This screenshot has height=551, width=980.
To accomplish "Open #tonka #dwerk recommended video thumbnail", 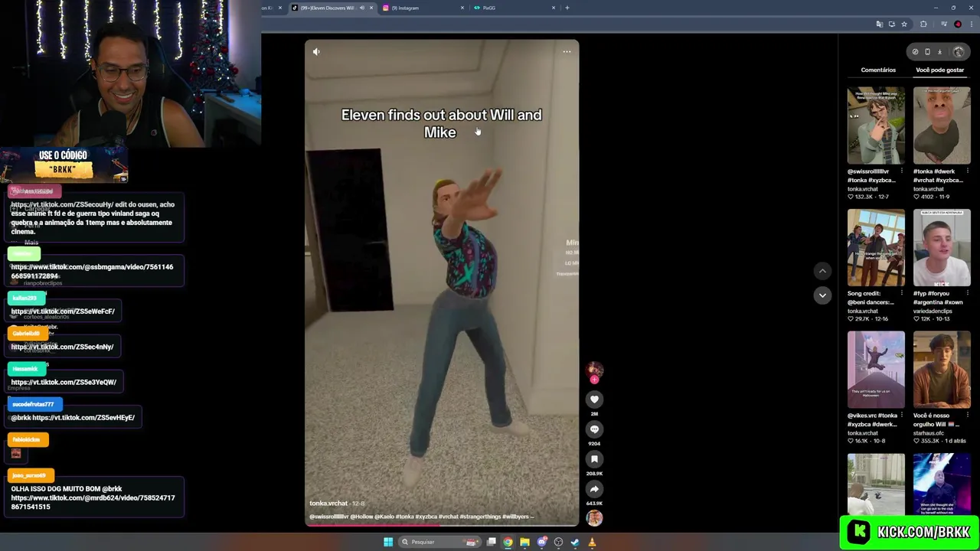I will click(942, 126).
